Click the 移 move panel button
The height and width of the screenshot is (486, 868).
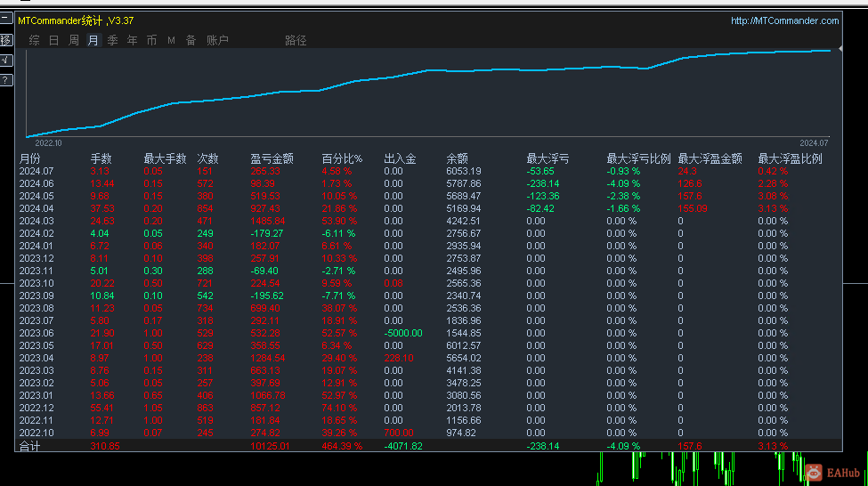point(5,40)
